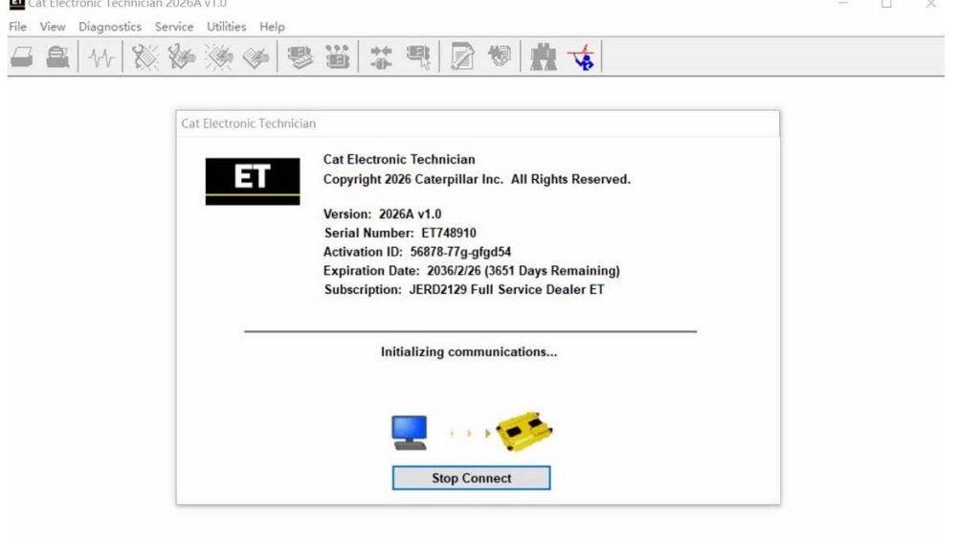Click the black ET logo image
Image resolution: width=980 pixels, height=542 pixels.
click(253, 181)
